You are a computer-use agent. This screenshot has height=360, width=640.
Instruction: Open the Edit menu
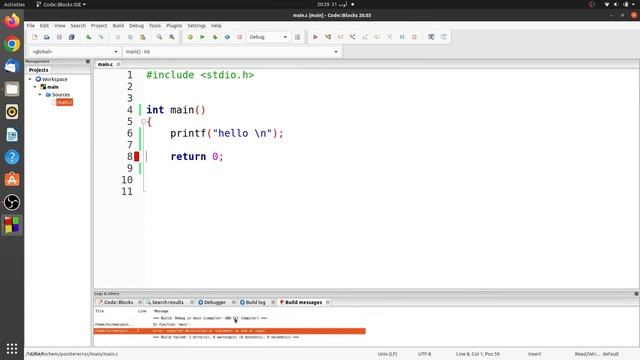[x=44, y=26]
